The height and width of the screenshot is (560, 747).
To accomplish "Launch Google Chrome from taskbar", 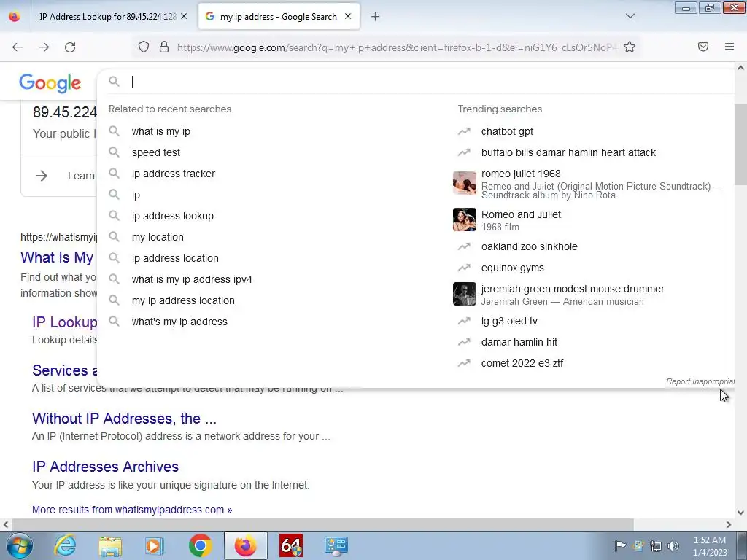I will [x=200, y=545].
